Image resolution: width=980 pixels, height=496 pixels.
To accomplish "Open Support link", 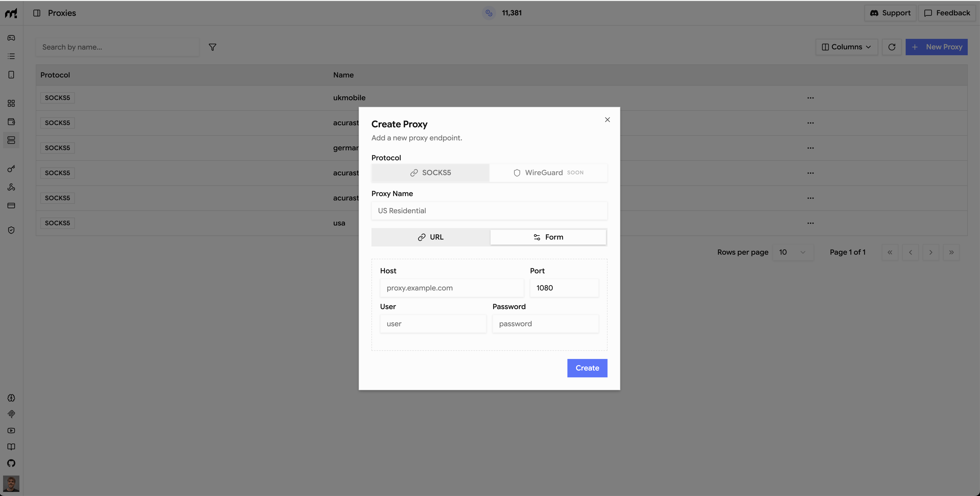I will 890,13.
